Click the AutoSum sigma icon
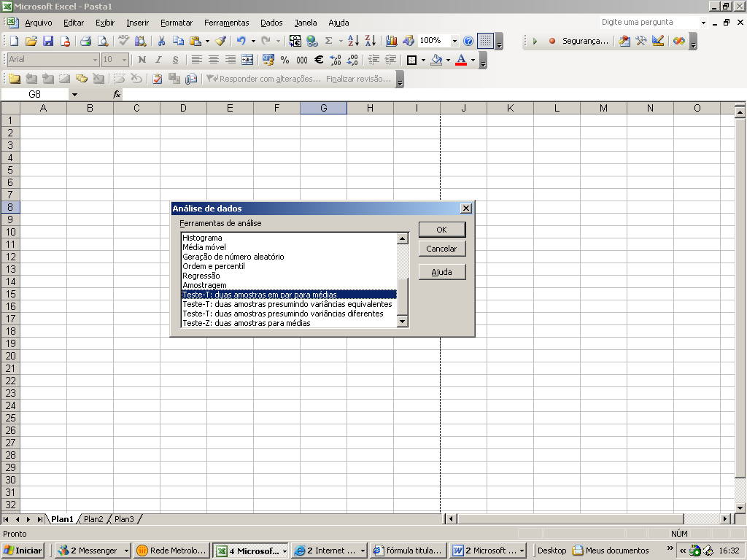The image size is (747, 560). click(329, 41)
